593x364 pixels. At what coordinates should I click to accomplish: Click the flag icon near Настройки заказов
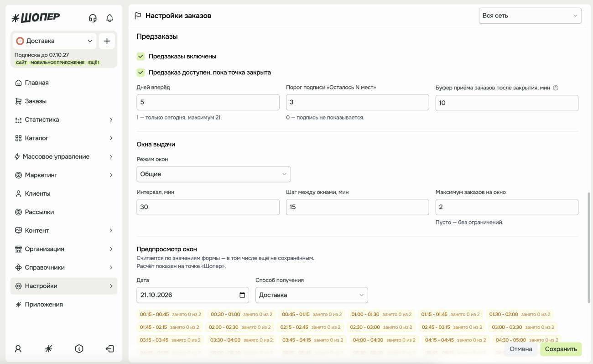click(138, 16)
